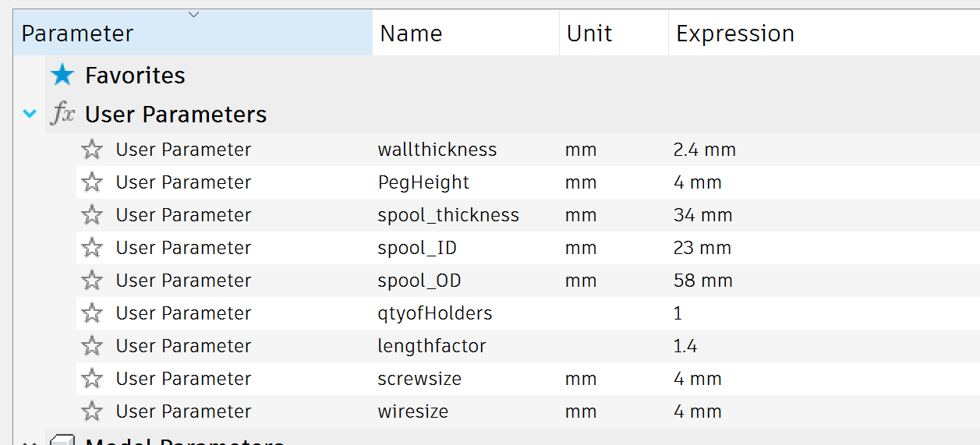
Task: Star the spool_OD parameter row
Action: pyautogui.click(x=92, y=281)
